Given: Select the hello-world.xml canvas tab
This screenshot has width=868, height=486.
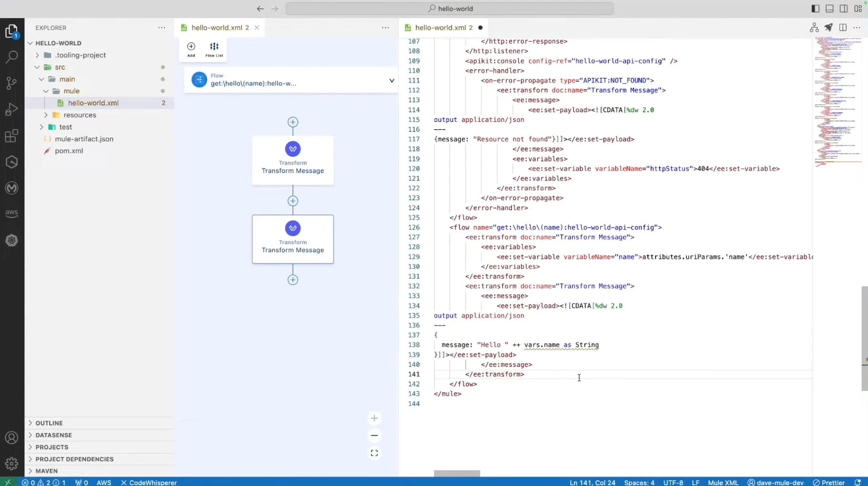Looking at the screenshot, I should (220, 28).
